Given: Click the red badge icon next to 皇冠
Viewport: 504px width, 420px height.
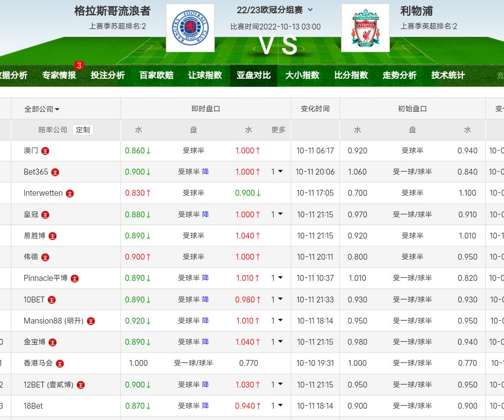Looking at the screenshot, I should coord(45,214).
